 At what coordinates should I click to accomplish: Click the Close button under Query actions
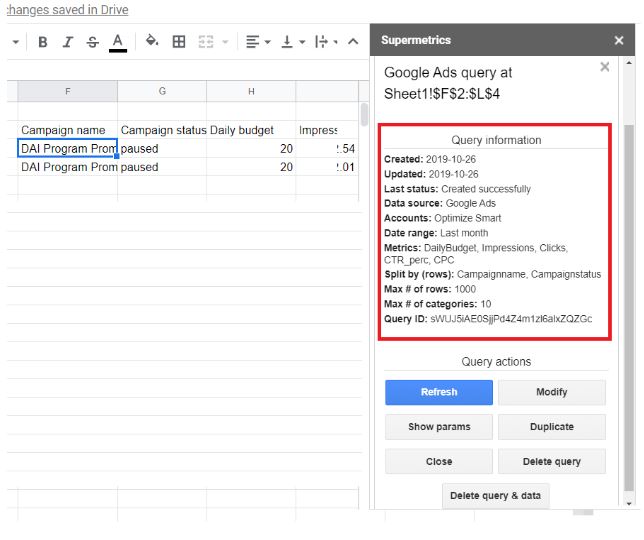(x=439, y=462)
